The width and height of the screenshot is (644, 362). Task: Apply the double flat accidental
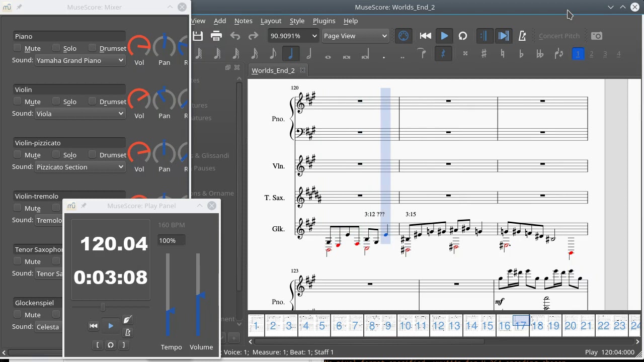540,54
